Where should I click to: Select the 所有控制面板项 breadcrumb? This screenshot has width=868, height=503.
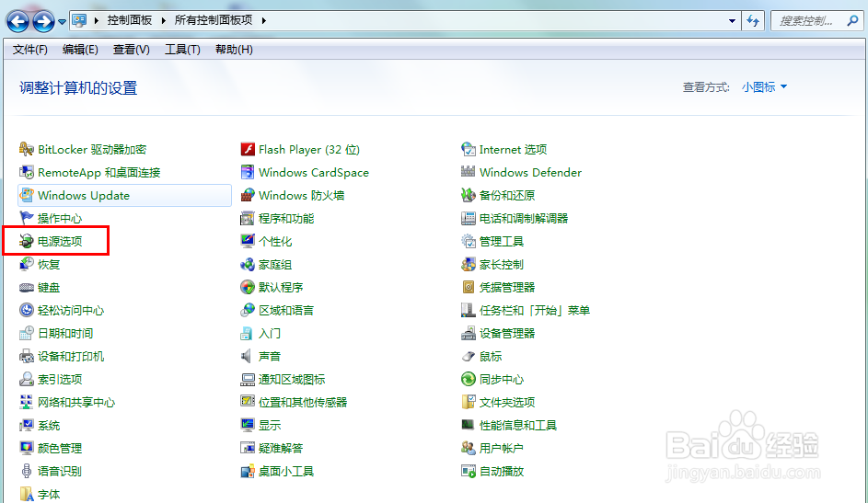(x=214, y=20)
